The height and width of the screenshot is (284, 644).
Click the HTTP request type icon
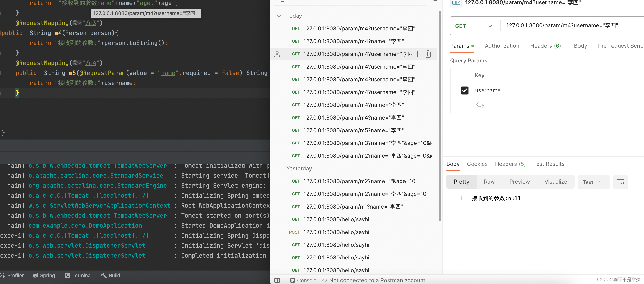coord(456,3)
